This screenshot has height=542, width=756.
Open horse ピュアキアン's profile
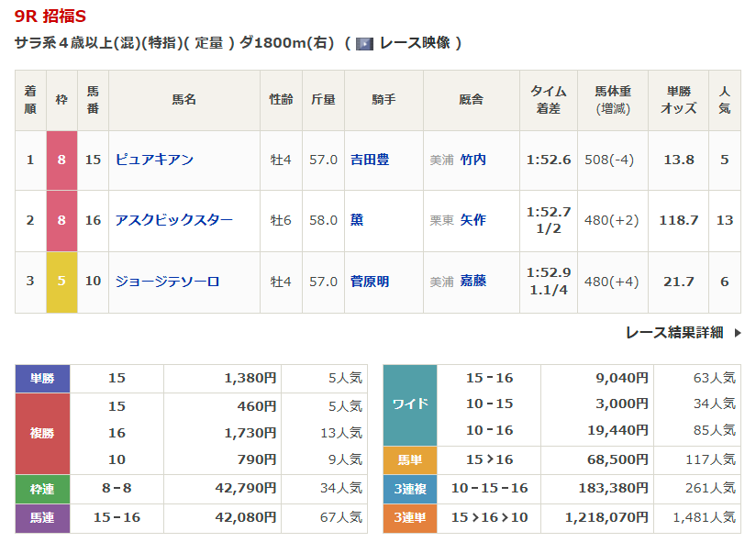pos(154,160)
